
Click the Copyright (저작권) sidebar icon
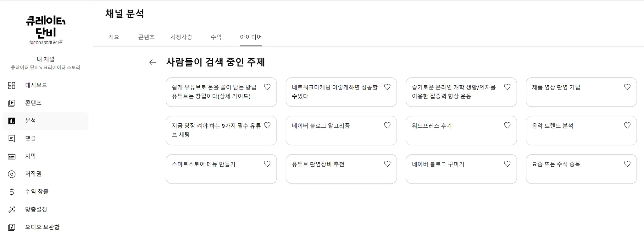pyautogui.click(x=12, y=174)
